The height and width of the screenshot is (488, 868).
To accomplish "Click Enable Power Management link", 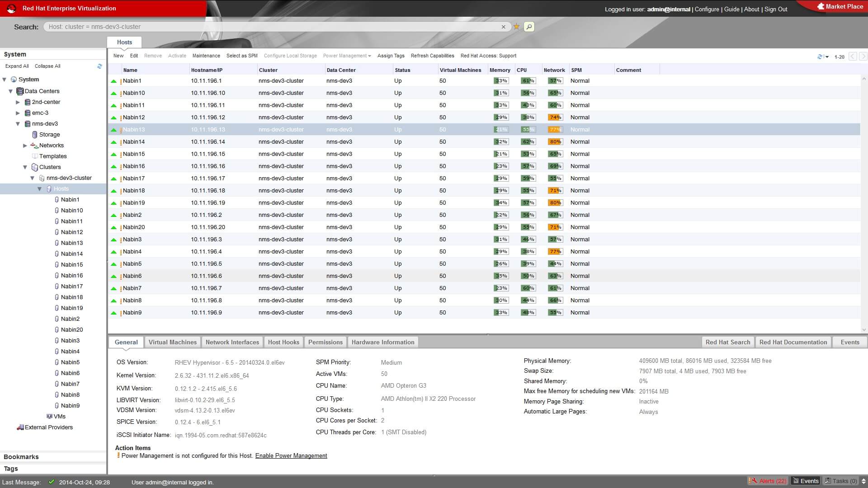I will pyautogui.click(x=291, y=455).
